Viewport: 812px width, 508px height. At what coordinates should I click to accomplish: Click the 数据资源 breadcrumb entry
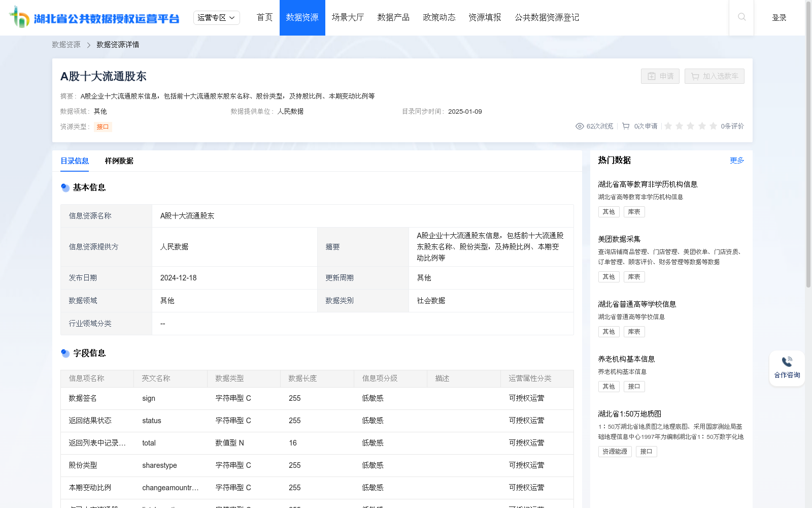point(65,44)
